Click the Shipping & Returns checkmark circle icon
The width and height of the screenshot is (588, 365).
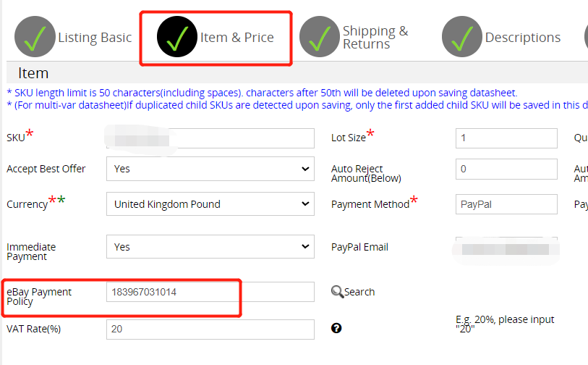320,36
